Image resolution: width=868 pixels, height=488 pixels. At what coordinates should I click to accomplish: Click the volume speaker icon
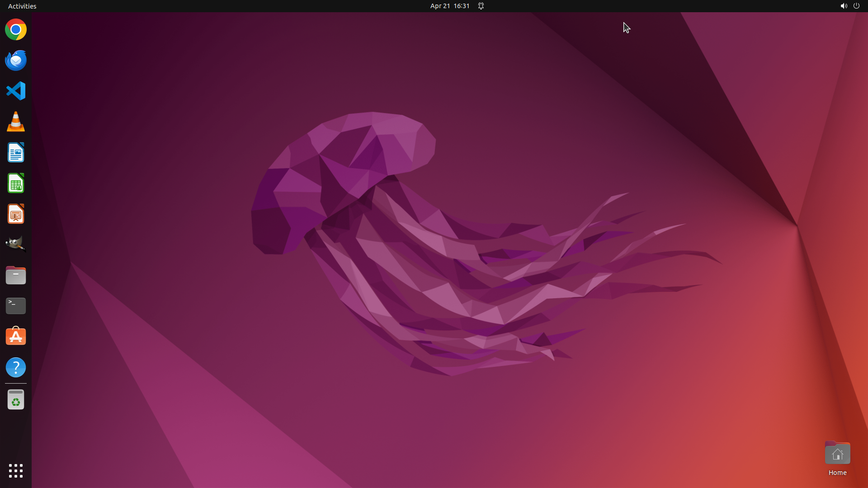click(844, 6)
